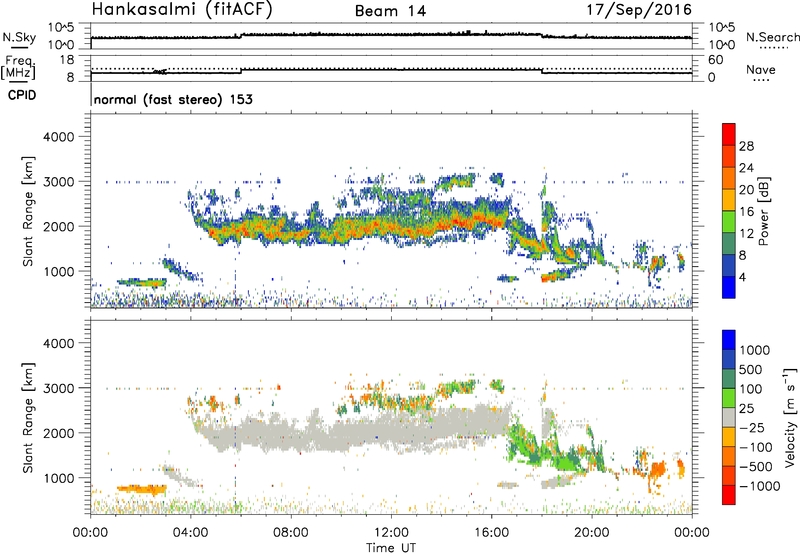The image size is (800, 554).
Task: Click the strong red-orange echo band in power panel
Action: pos(357,228)
